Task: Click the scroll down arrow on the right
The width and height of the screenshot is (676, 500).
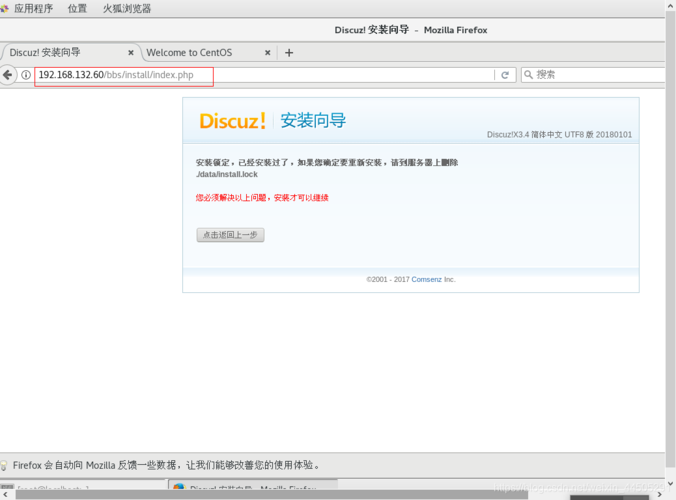Action: coord(670,483)
